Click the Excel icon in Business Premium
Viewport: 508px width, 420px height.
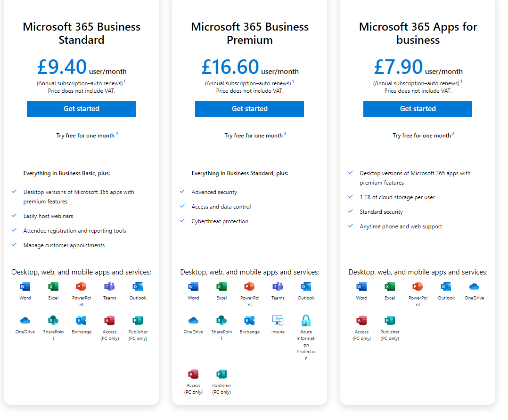[x=221, y=287]
